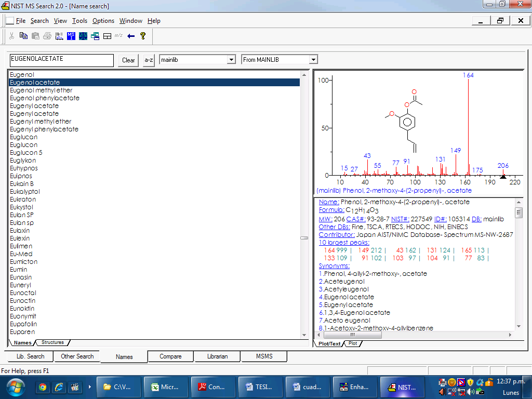Switch to the Structures tab
The width and height of the screenshot is (532, 399).
pyautogui.click(x=52, y=342)
